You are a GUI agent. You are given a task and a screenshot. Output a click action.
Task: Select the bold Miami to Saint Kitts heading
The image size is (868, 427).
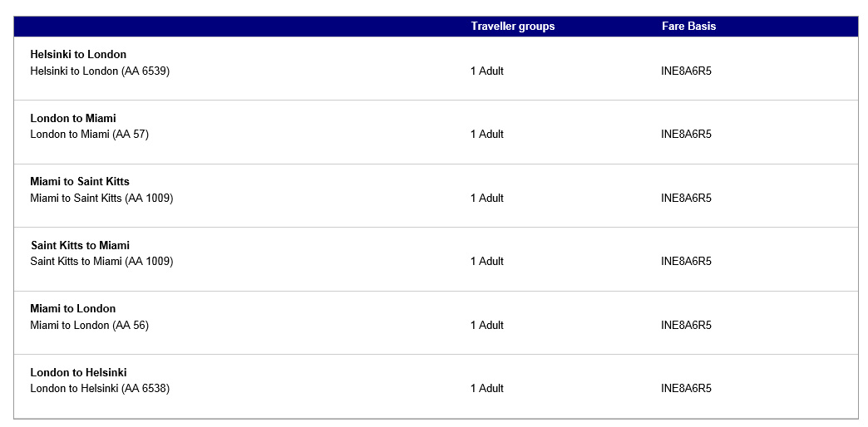tap(80, 182)
